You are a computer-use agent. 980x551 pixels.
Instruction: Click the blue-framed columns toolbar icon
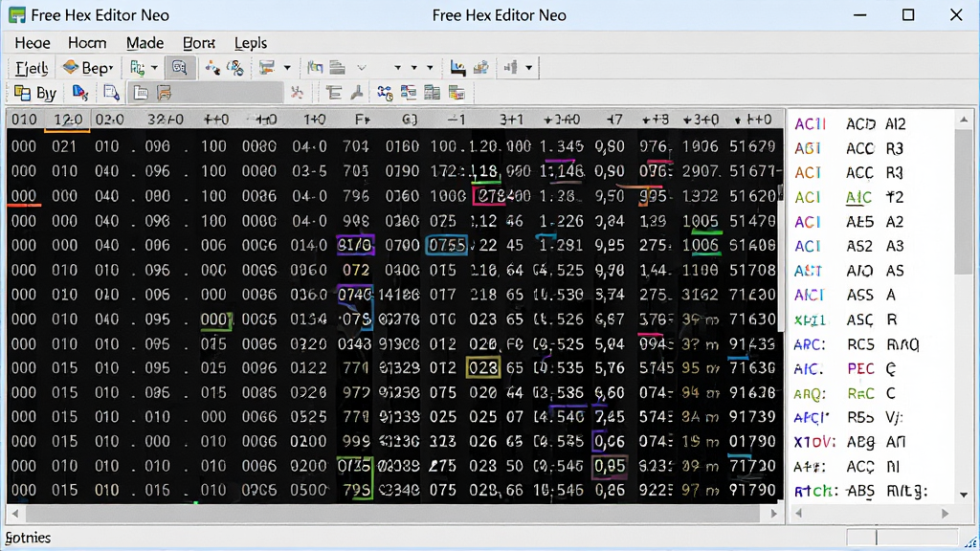click(315, 68)
